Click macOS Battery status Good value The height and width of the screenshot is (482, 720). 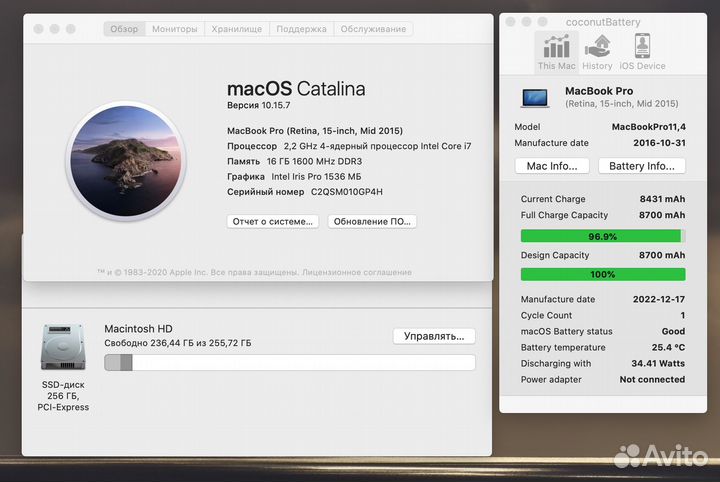[x=673, y=331]
